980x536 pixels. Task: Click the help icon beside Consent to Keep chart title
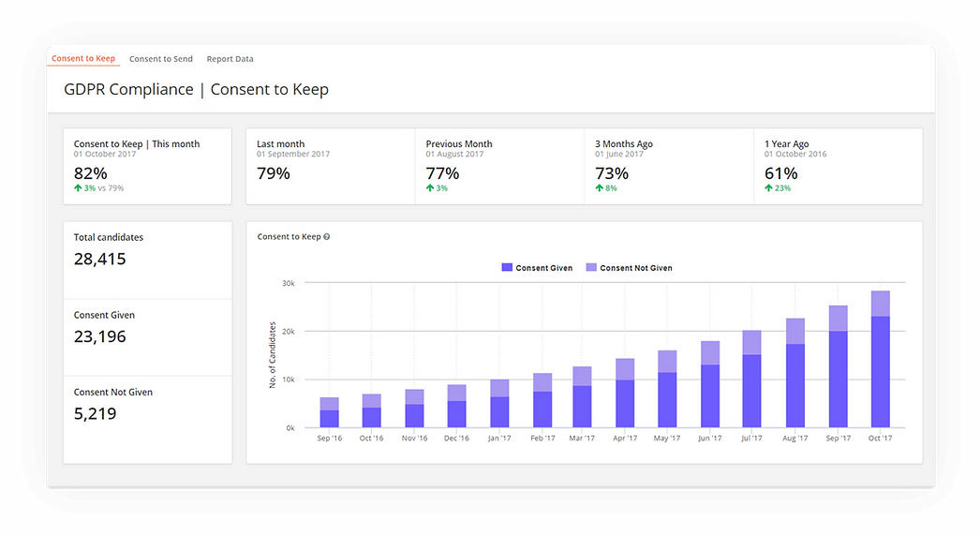(x=327, y=236)
